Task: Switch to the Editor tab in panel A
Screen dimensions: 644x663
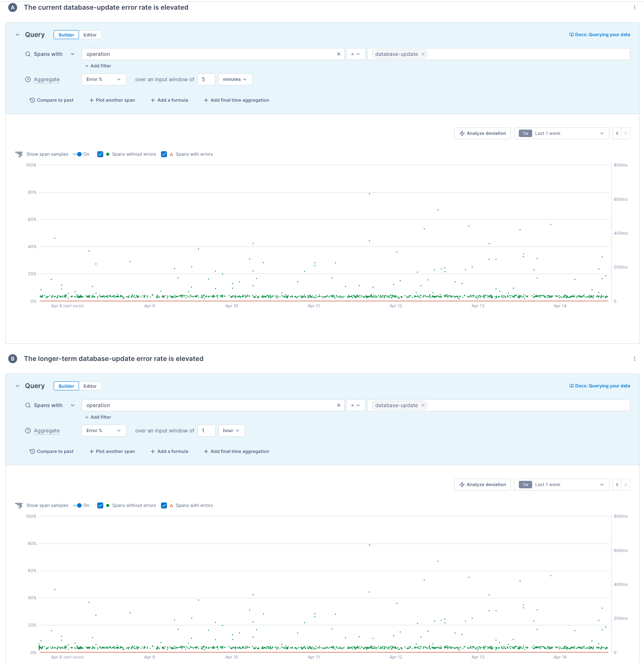Action: coord(90,35)
